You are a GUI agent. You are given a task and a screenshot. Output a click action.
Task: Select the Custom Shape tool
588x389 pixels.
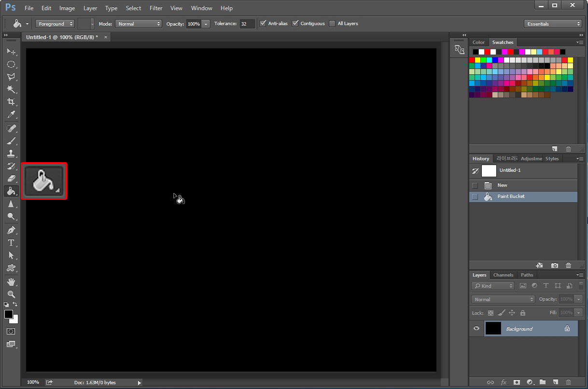click(x=11, y=268)
